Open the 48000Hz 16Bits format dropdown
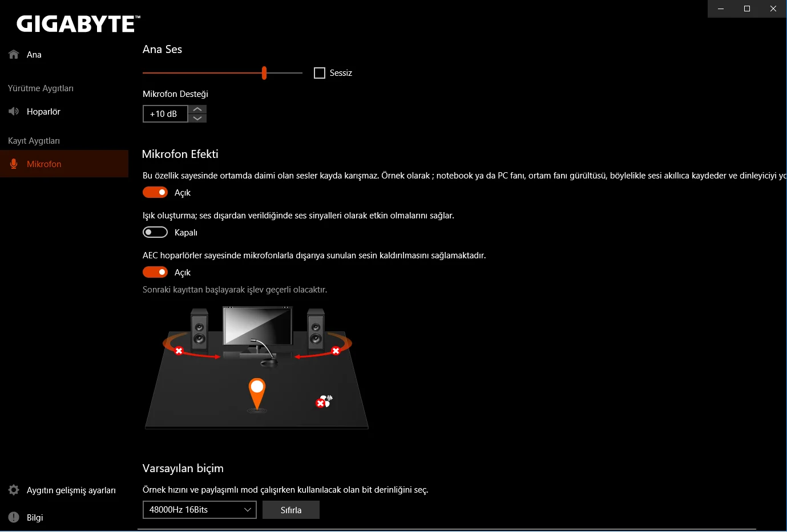 tap(200, 510)
